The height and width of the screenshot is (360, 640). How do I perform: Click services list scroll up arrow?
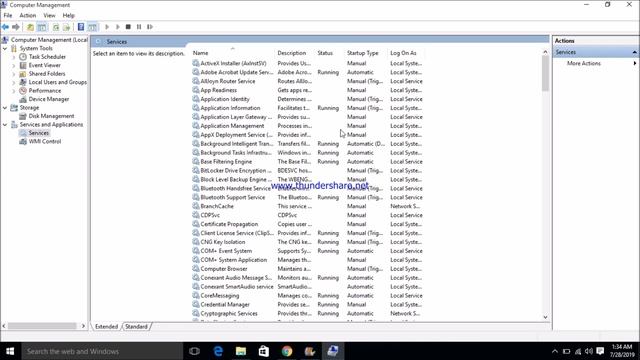(x=545, y=52)
